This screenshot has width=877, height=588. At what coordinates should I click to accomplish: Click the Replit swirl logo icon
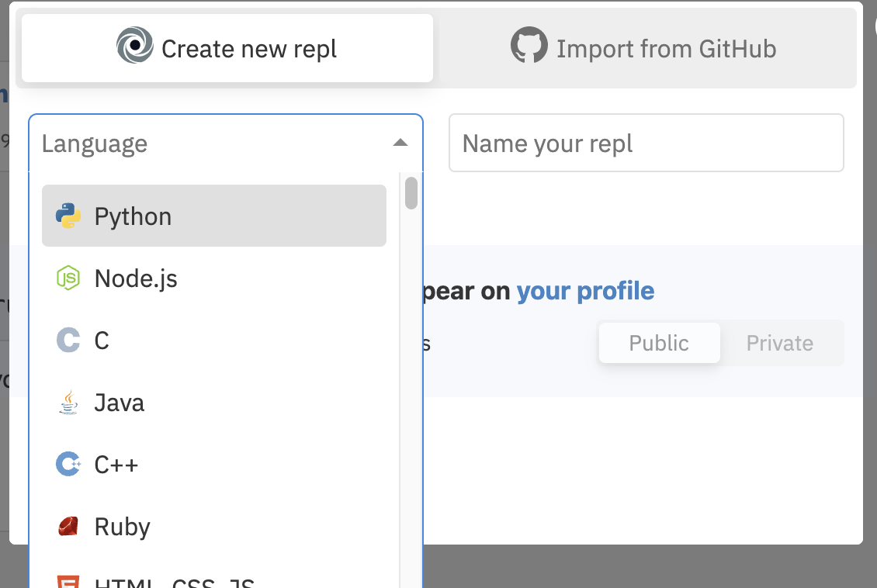click(134, 47)
